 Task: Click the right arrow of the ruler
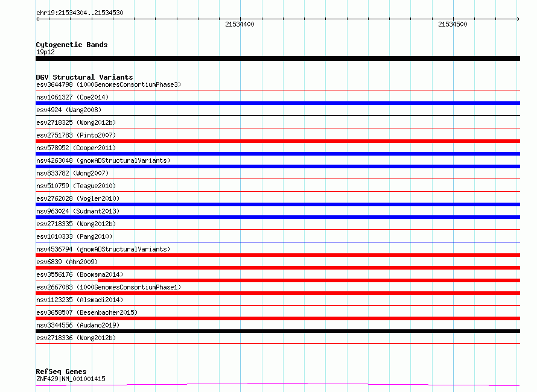coord(518,19)
